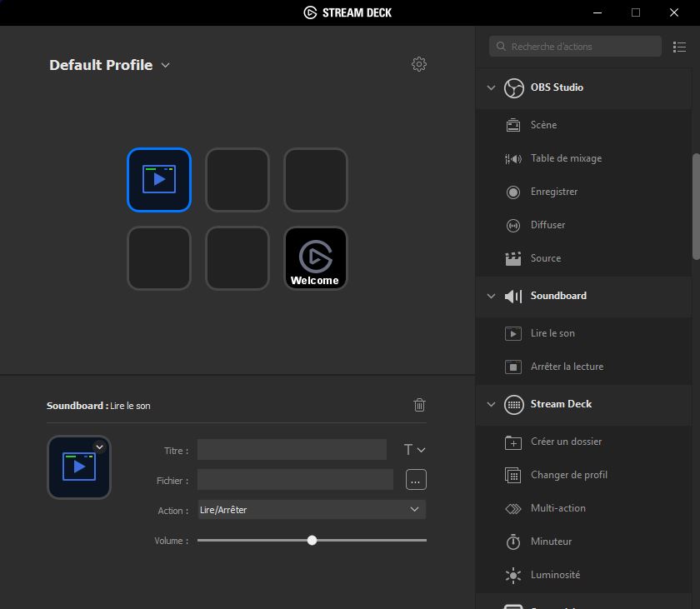Click the Luminosité label
700x609 pixels.
pyautogui.click(x=555, y=575)
